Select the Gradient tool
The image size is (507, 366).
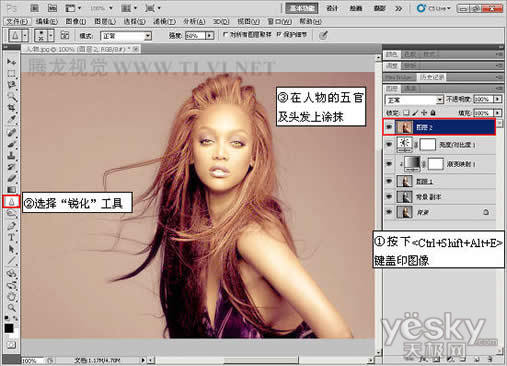coord(11,189)
